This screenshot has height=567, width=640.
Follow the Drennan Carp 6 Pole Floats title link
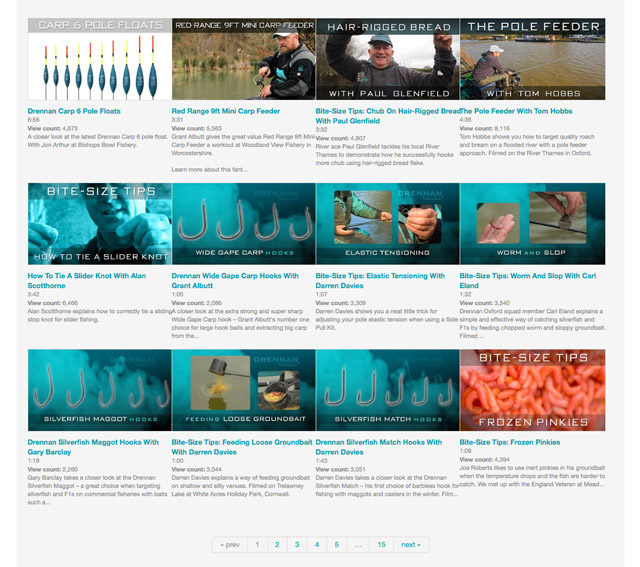coord(74,111)
